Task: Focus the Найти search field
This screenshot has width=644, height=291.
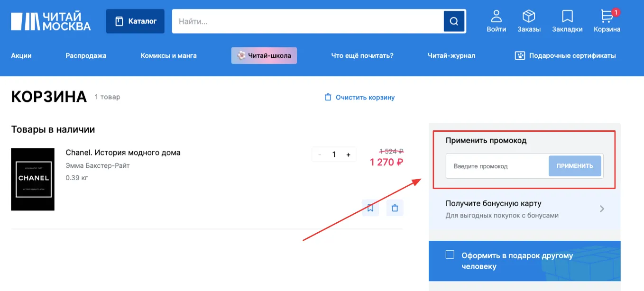Action: [x=308, y=21]
